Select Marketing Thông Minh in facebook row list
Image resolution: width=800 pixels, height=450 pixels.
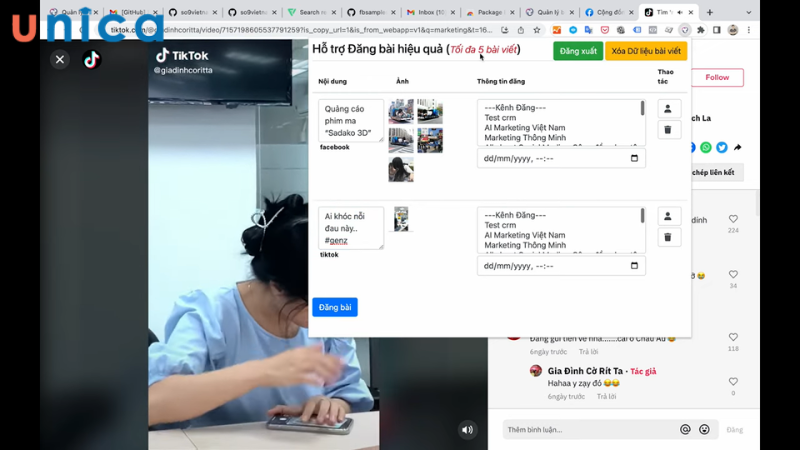coord(525,138)
